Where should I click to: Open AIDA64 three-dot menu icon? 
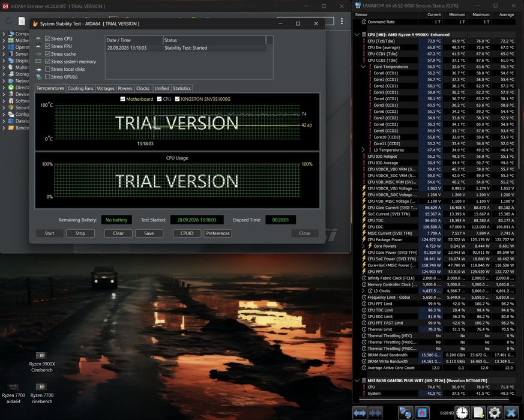(342, 21)
